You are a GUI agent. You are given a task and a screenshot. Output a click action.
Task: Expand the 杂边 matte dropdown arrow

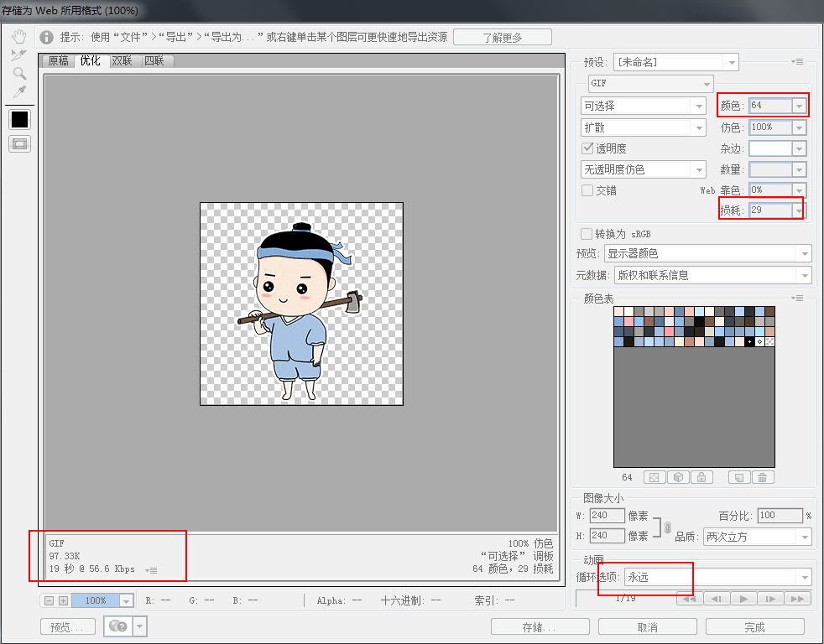point(799,148)
